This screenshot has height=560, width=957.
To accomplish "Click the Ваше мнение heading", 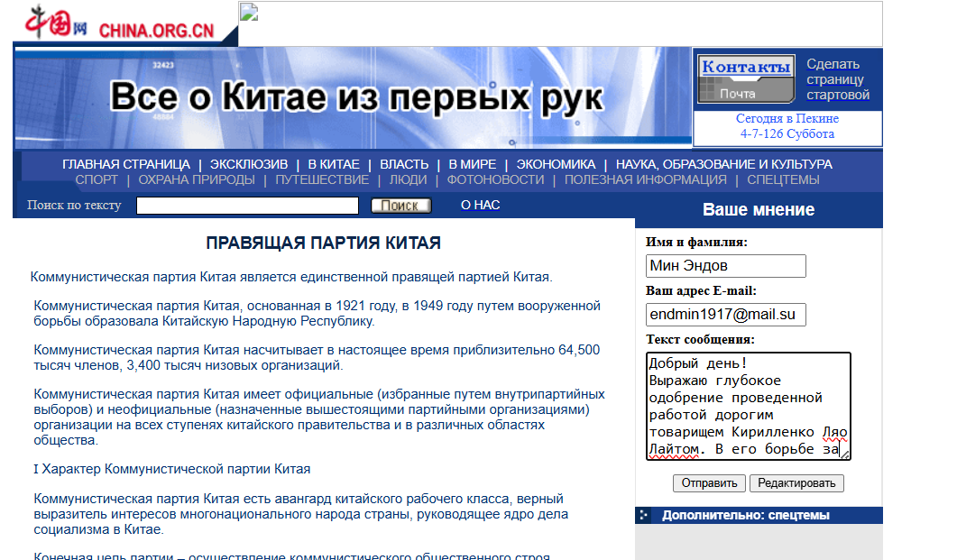I will [759, 210].
